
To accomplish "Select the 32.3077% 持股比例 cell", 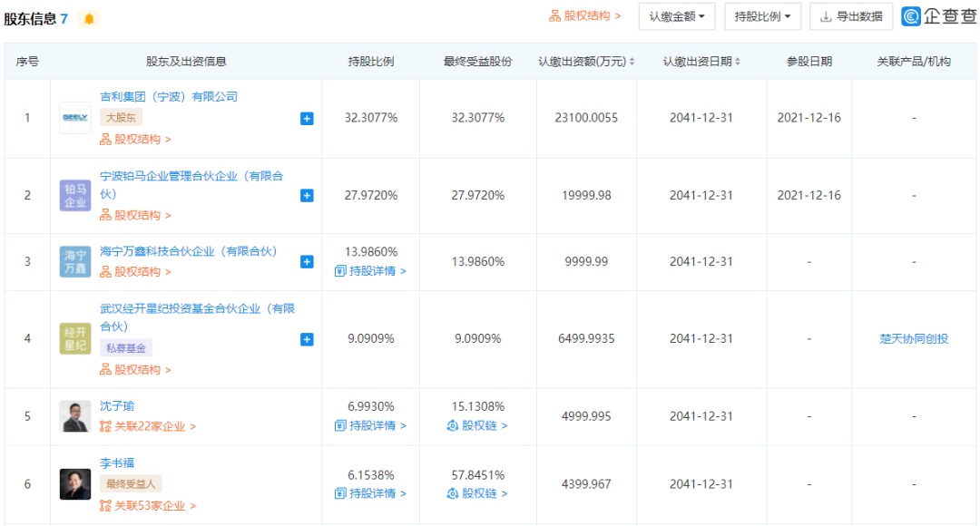I will 370,118.
